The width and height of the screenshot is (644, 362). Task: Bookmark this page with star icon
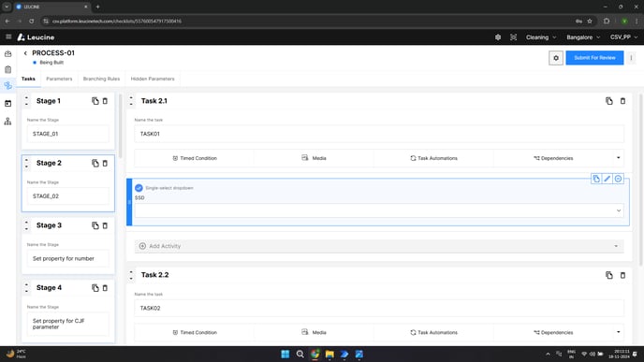click(590, 21)
